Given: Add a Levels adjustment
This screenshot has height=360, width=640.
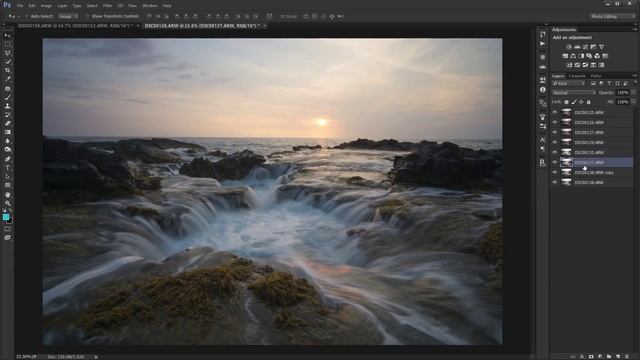Looking at the screenshot, I should [x=577, y=47].
